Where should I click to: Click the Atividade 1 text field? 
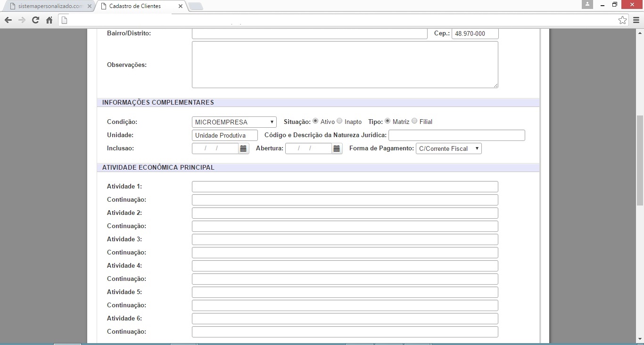click(345, 187)
